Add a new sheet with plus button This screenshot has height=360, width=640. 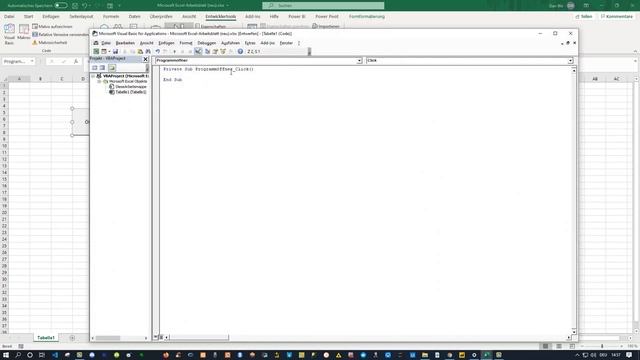point(72,338)
